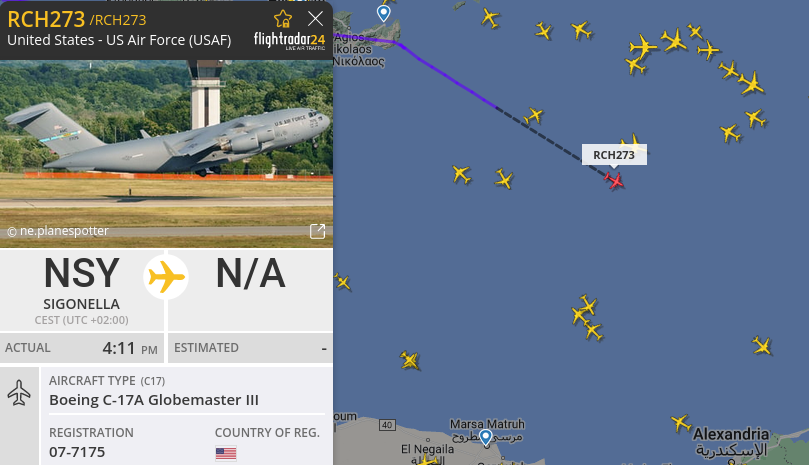
Task: Open the external photo link icon
Action: [x=317, y=231]
